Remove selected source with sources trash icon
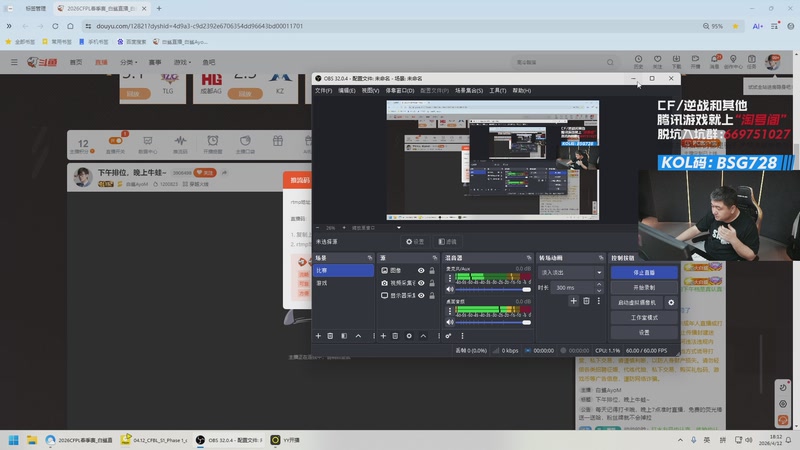 coord(395,336)
